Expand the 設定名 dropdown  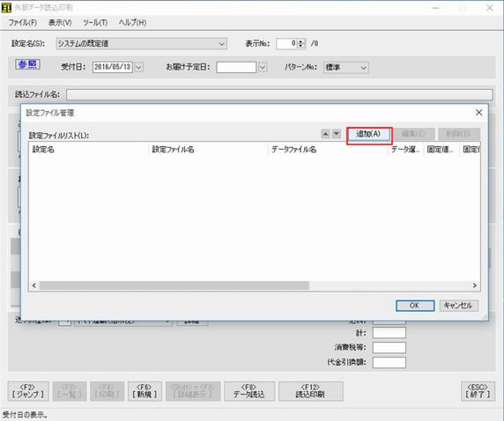point(222,44)
